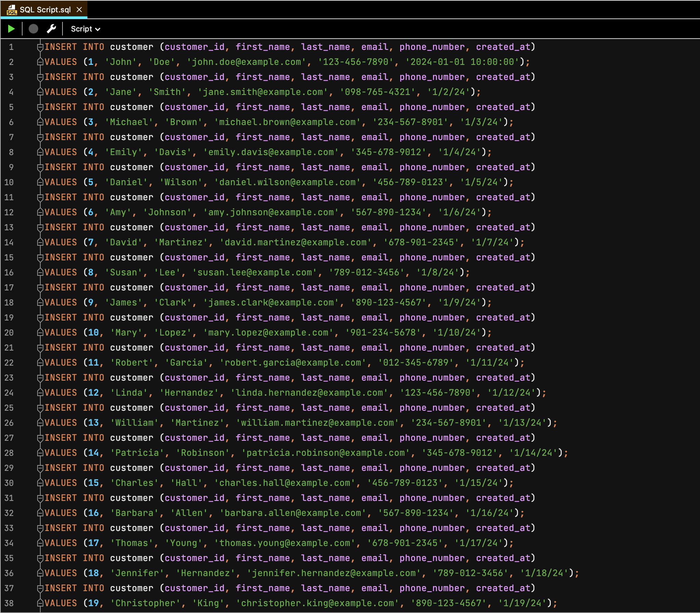Screen dimensions: 700x613
Task: Select the SQL Script.sql tab
Action: 44,10
